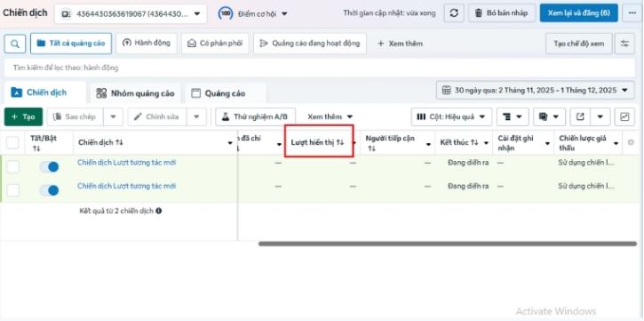Viewport: 644px width, 321px height.
Task: Click the column customize gear icon
Action: click(631, 142)
